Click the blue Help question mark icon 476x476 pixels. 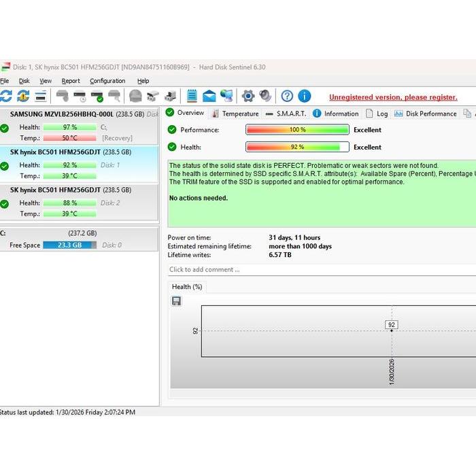(287, 96)
